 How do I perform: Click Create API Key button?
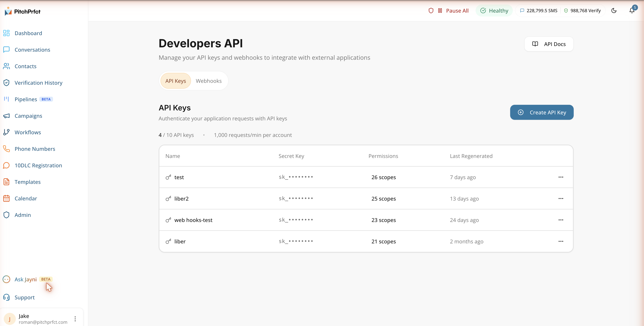coord(542,112)
